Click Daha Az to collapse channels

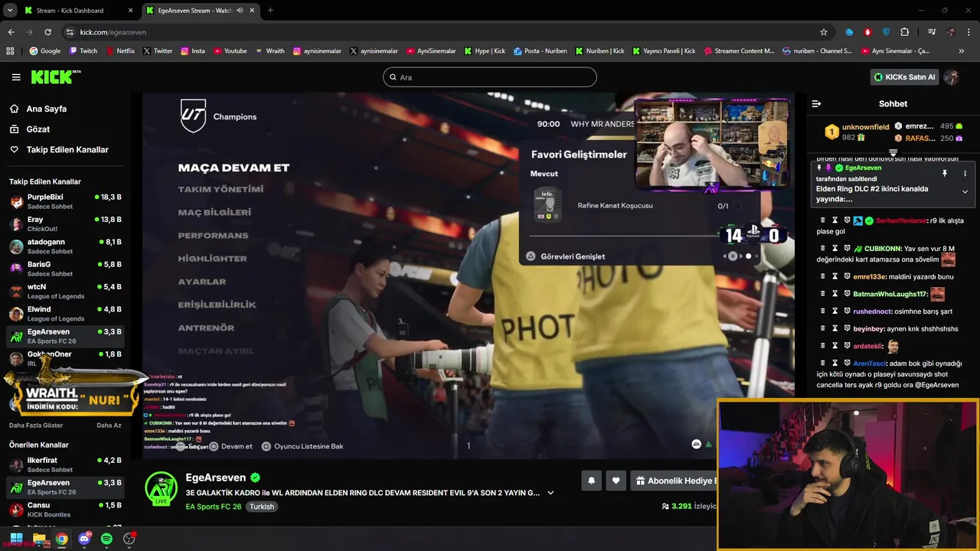(x=109, y=425)
